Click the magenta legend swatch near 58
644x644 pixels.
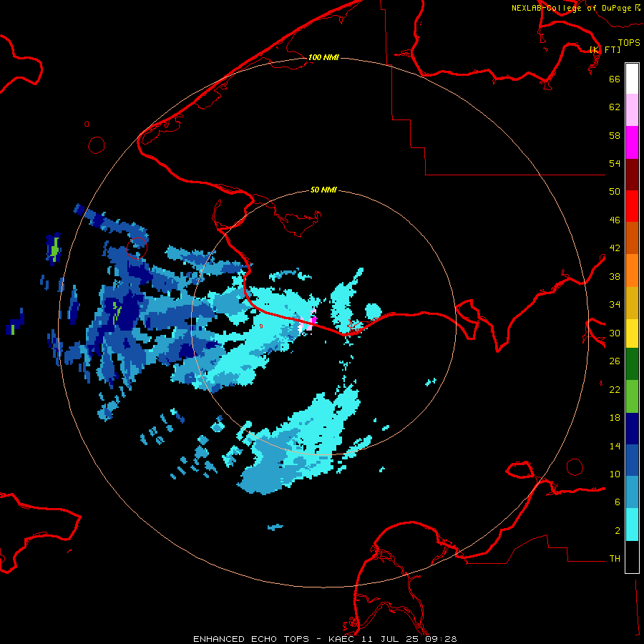632,142
